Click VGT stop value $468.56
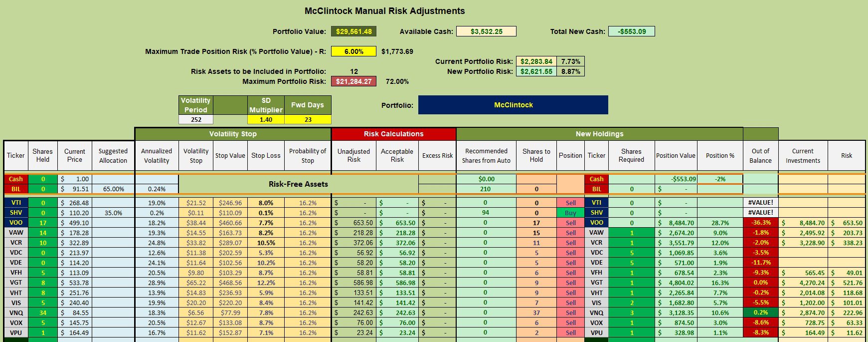868x342 pixels. [230, 283]
